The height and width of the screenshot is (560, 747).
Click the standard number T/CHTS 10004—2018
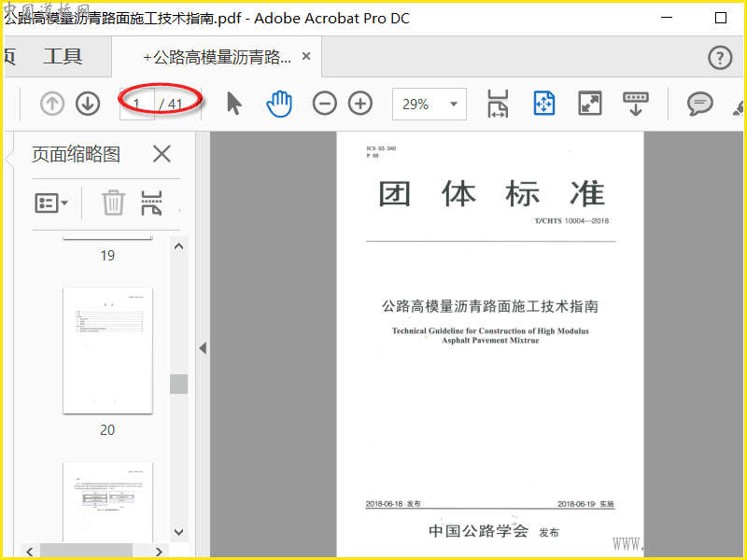(571, 221)
